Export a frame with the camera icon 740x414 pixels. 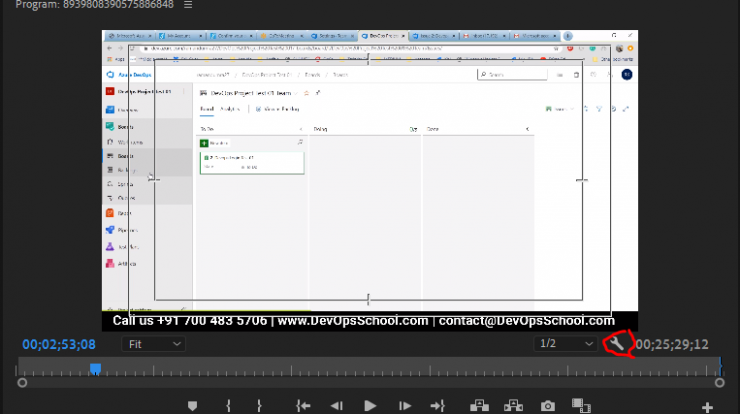[547, 406]
